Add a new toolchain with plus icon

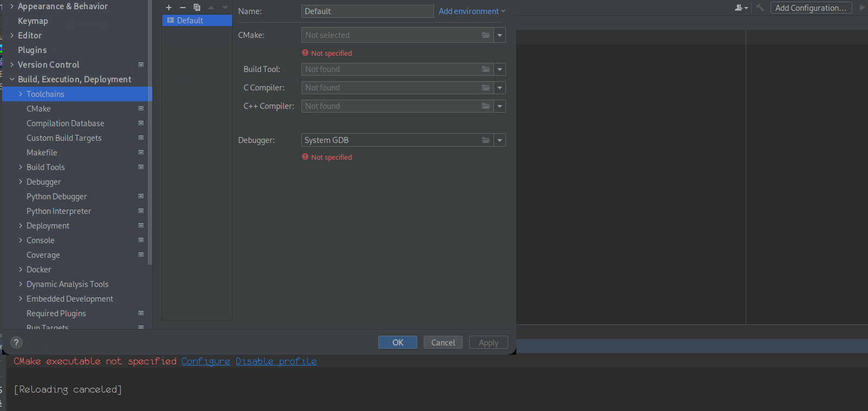point(169,8)
